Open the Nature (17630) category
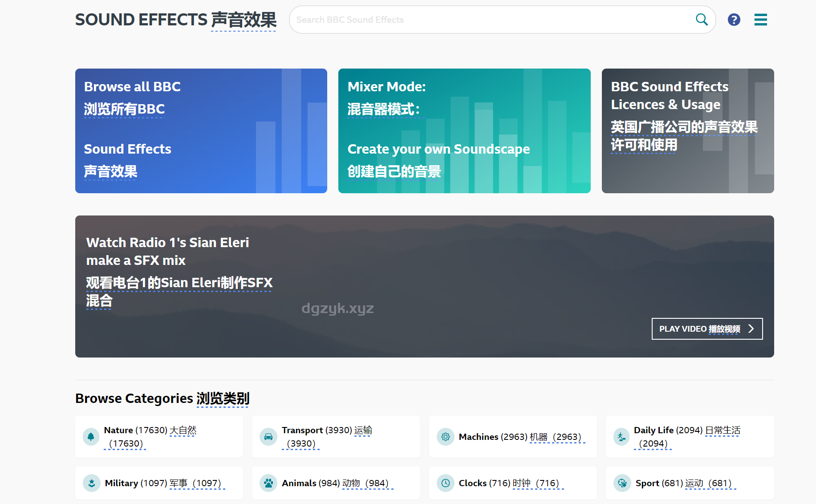 pos(159,437)
